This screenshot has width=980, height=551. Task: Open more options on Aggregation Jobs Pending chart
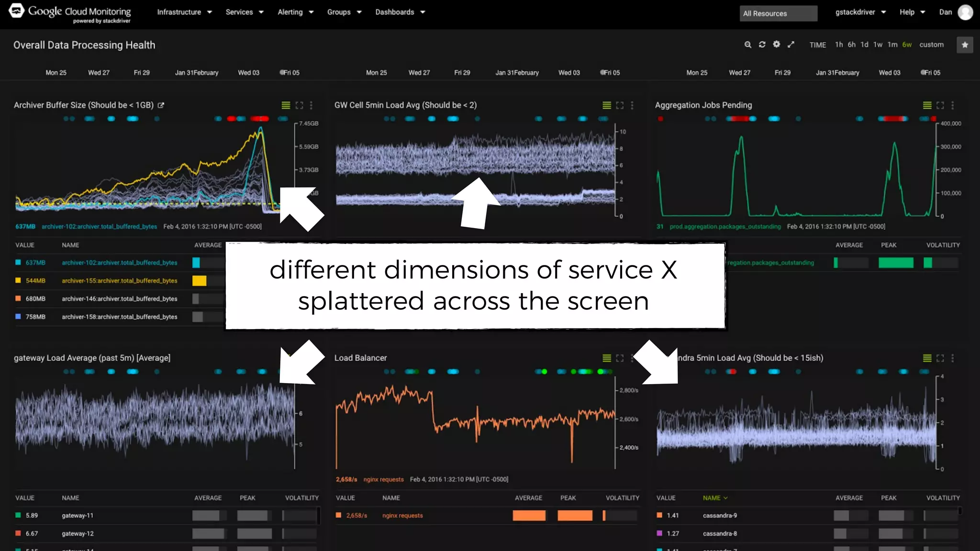(952, 105)
